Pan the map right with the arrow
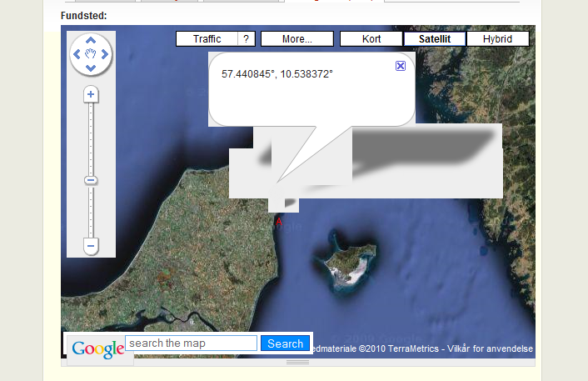 pyautogui.click(x=105, y=54)
